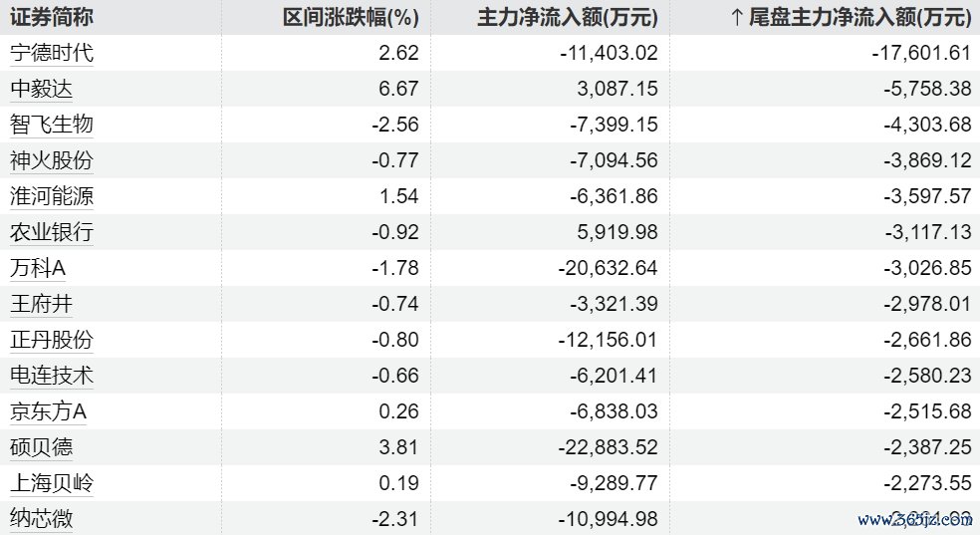
Task: Click the 硕贝德 stock name
Action: click(41, 447)
